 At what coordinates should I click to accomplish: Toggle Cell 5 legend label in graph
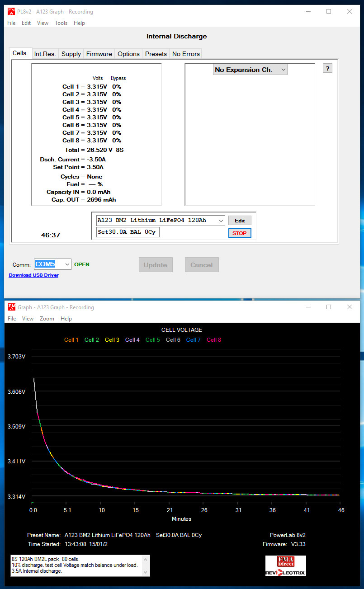[x=152, y=340]
